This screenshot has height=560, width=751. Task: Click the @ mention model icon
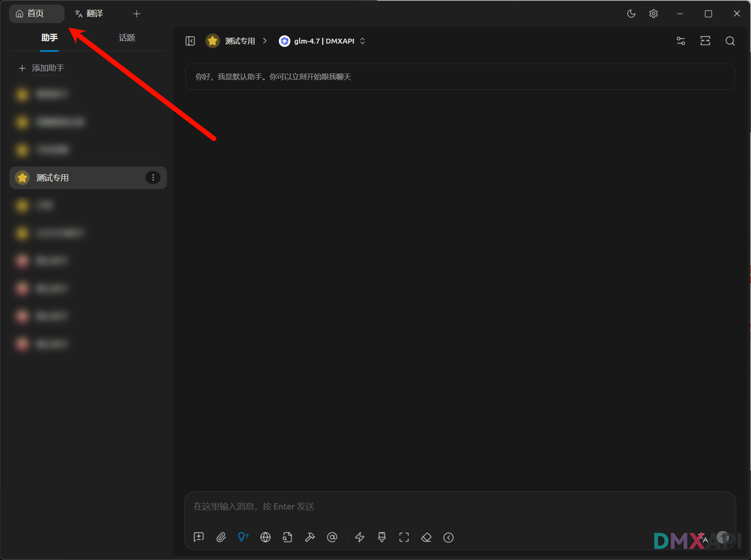coord(332,537)
